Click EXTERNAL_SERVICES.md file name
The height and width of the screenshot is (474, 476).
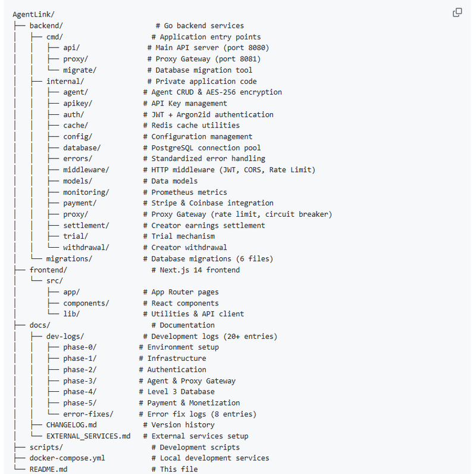click(88, 436)
